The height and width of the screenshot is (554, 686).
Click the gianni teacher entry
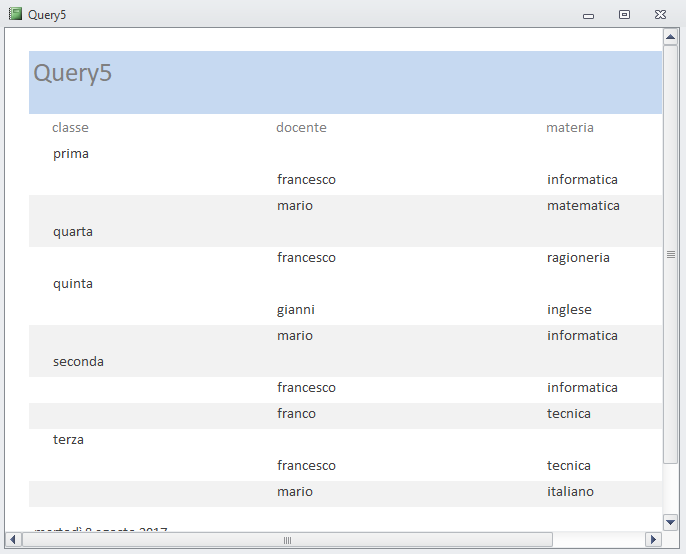tap(296, 310)
